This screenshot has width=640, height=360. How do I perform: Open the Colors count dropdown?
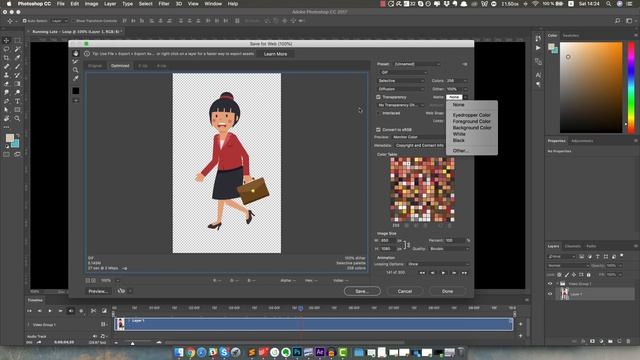pyautogui.click(x=456, y=81)
